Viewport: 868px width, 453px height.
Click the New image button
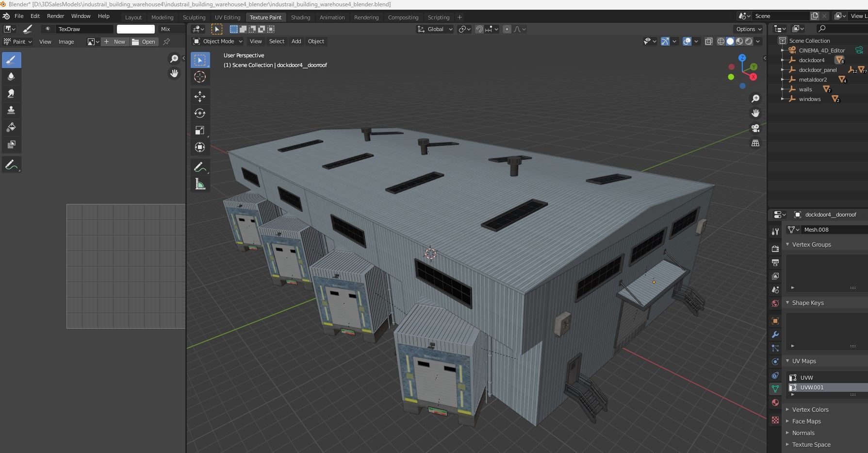coord(115,42)
